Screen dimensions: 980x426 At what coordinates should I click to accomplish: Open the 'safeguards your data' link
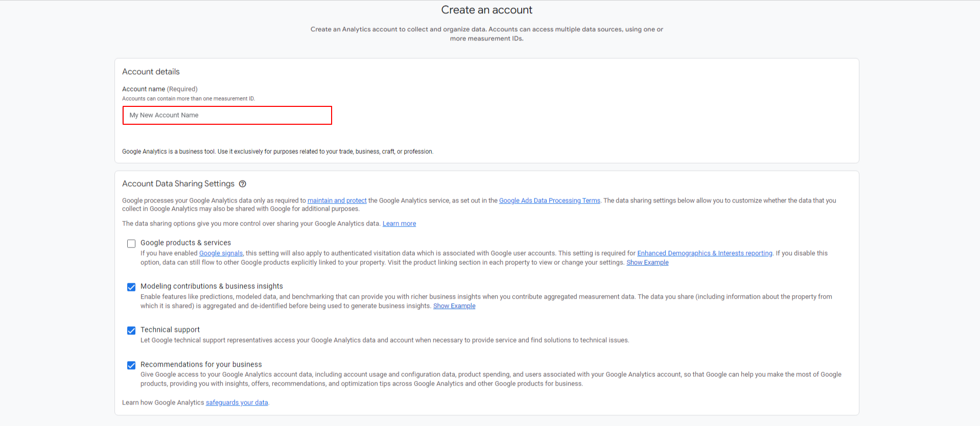click(237, 402)
